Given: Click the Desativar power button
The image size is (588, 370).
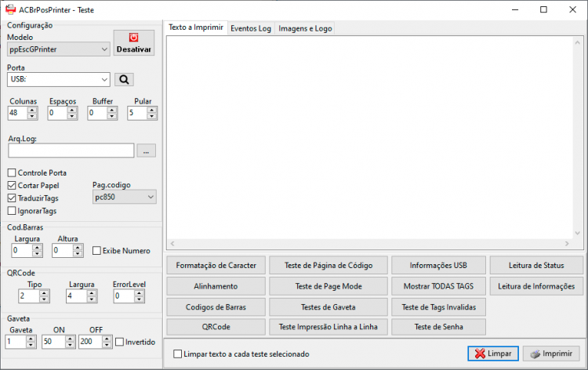Looking at the screenshot, I should coord(133,43).
